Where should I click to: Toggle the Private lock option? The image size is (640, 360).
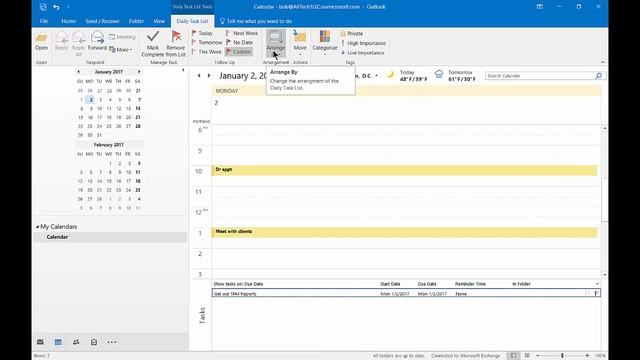tap(352, 33)
